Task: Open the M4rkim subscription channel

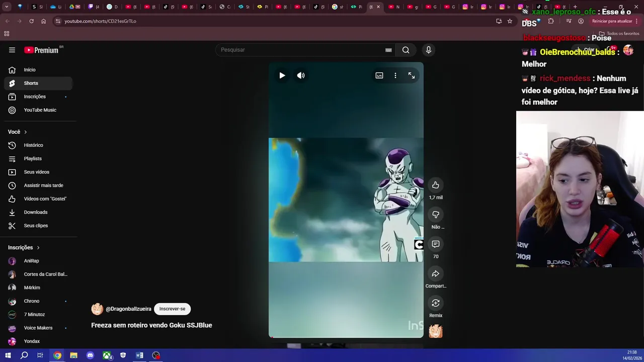Action: click(38, 288)
